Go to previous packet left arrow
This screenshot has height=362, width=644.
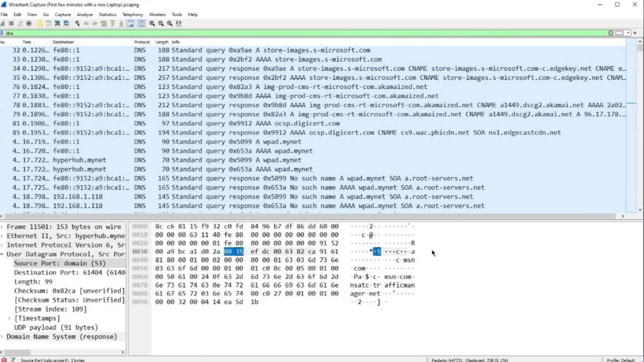(86, 23)
